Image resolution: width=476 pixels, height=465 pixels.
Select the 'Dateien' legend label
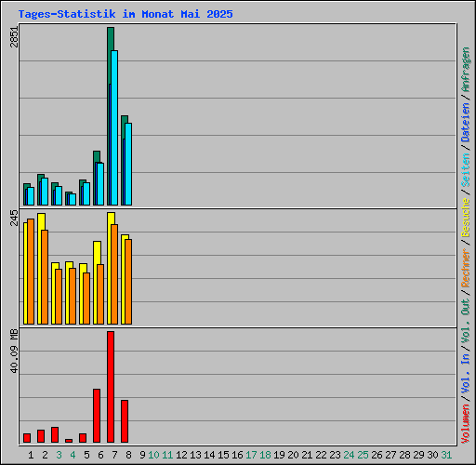click(466, 123)
